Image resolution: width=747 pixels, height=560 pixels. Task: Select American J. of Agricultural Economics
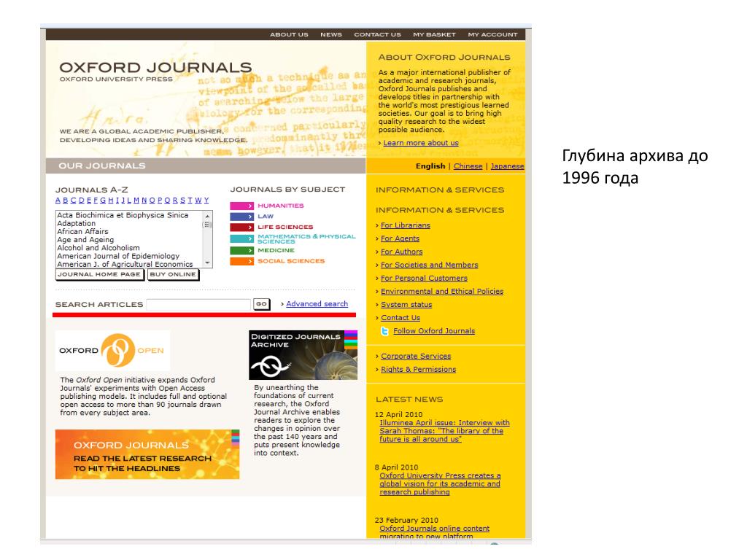(125, 264)
